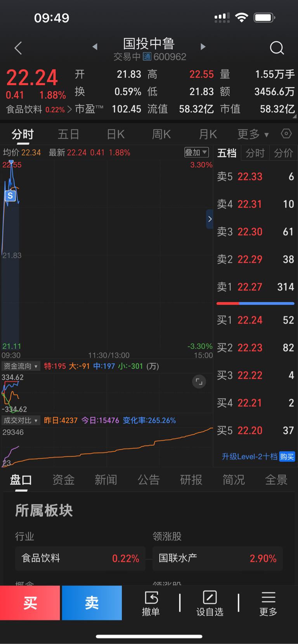Open the 新闻 tab
This screenshot has height=644, width=298.
[106, 480]
